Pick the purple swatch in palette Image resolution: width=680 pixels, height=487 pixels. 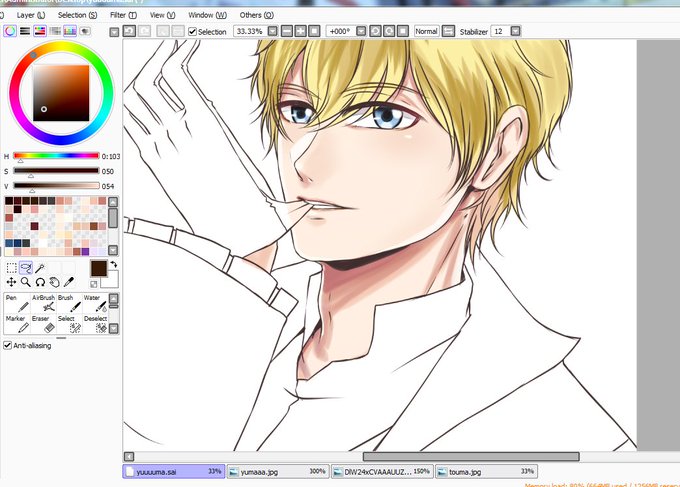[85, 252]
